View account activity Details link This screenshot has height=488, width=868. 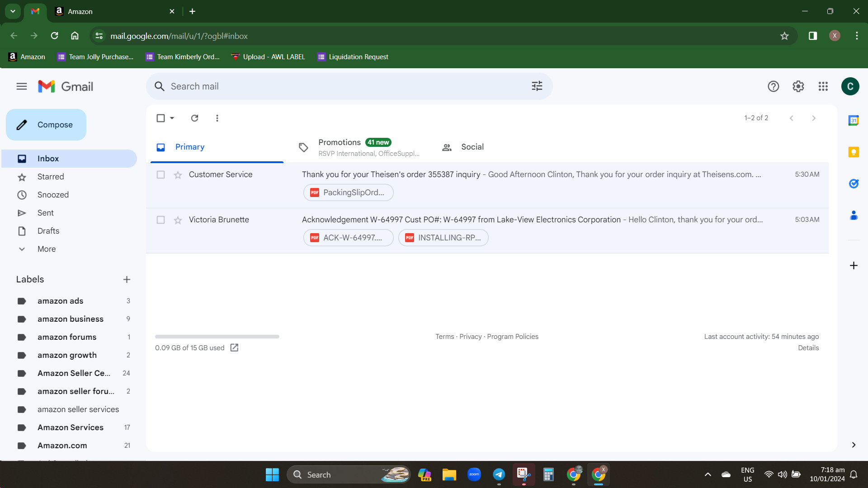point(808,348)
